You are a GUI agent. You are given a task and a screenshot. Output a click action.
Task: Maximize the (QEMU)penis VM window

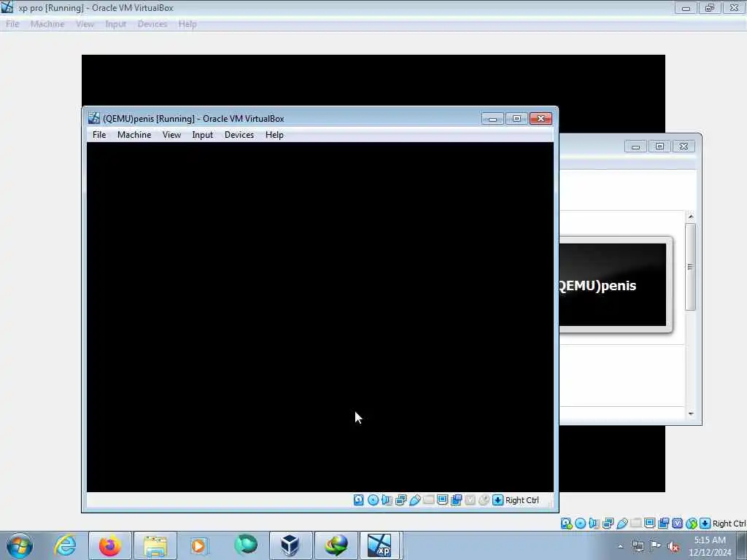pyautogui.click(x=516, y=119)
